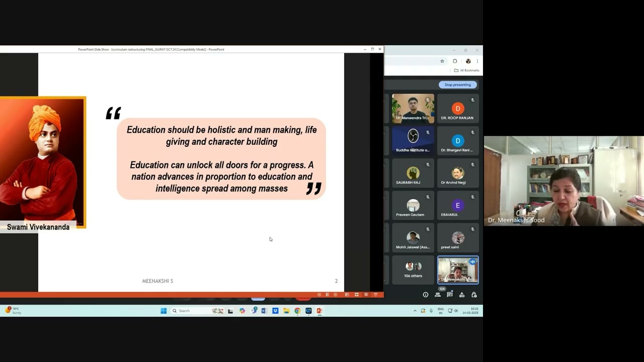Open meeting details info icon in Meet
The height and width of the screenshot is (362, 644).
[x=426, y=295]
